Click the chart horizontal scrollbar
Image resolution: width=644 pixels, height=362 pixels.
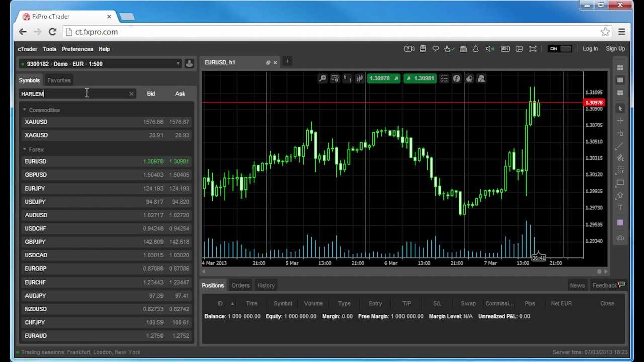pyautogui.click(x=405, y=271)
